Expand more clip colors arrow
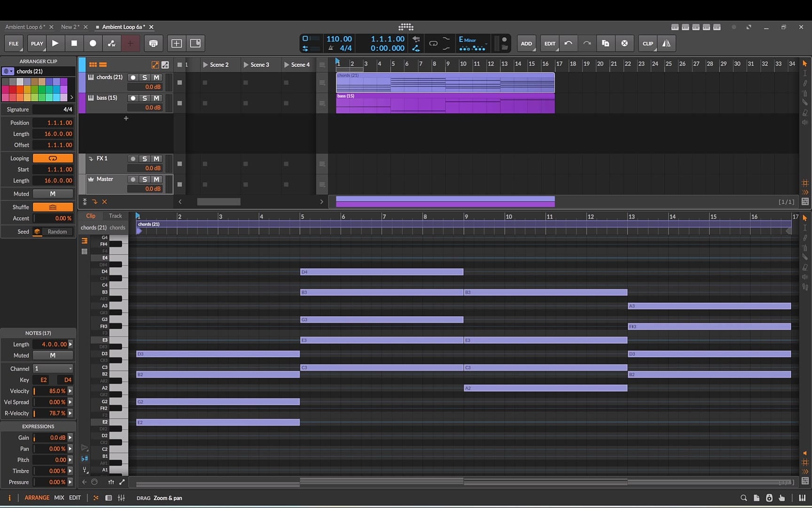This screenshot has height=508, width=812. coord(71,97)
